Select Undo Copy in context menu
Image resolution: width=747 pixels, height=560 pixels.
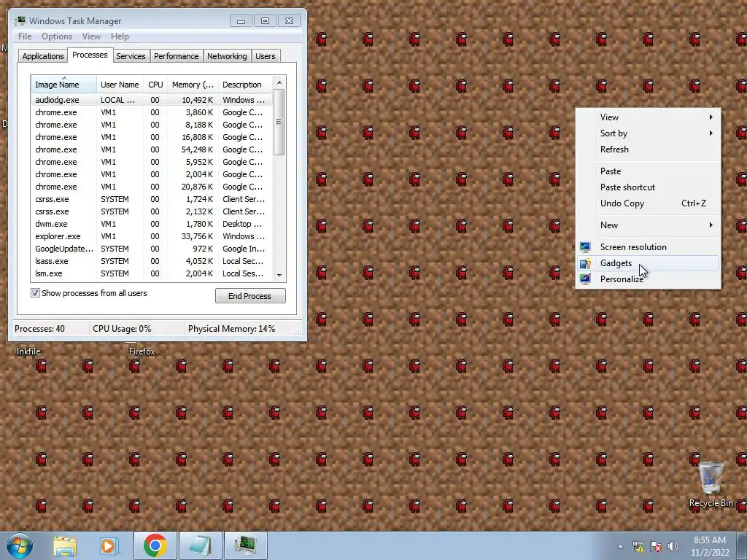click(649, 203)
